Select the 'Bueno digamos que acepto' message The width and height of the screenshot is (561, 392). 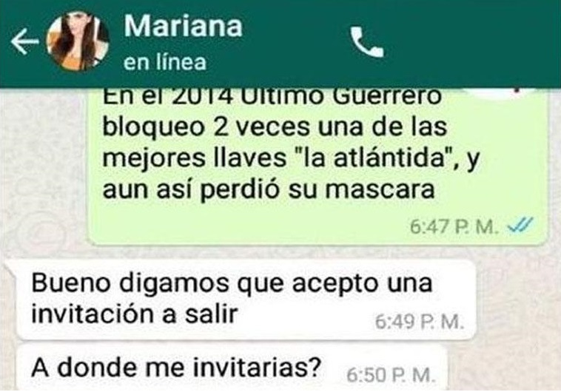[x=245, y=300]
